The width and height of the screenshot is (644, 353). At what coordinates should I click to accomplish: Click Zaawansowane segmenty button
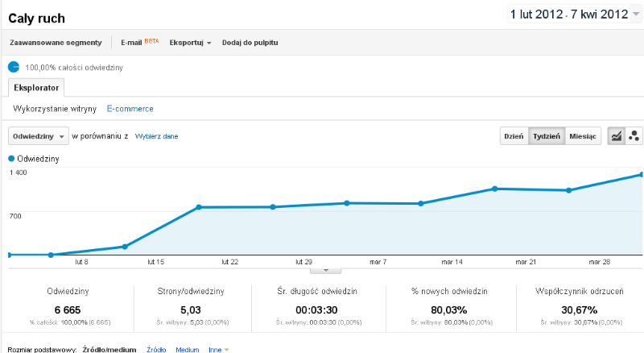pos(56,43)
